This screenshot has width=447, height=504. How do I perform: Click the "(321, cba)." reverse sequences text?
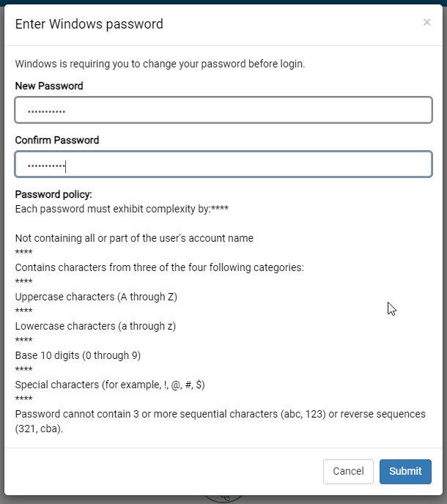click(39, 429)
